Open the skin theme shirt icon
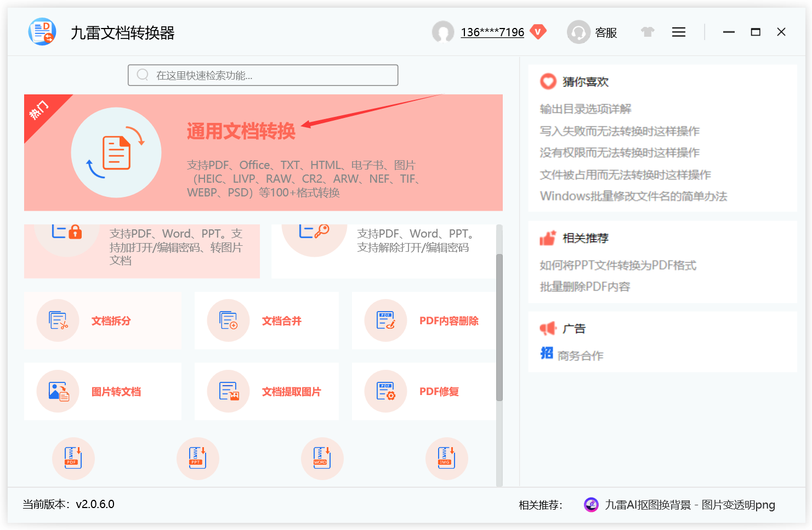 tap(648, 32)
